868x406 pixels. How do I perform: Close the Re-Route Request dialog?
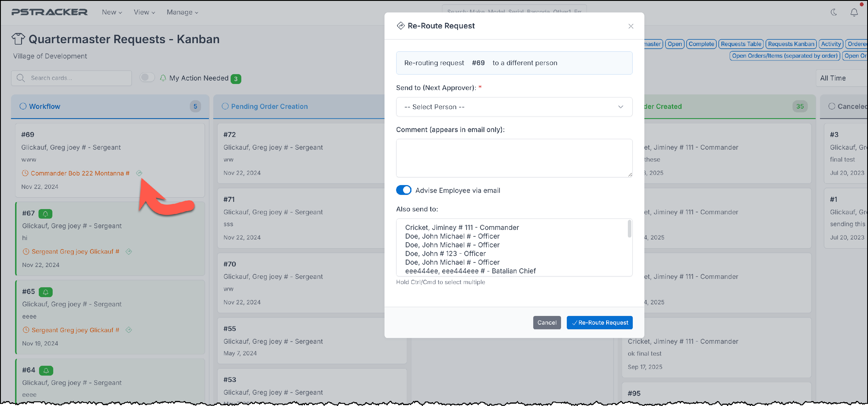pos(631,26)
